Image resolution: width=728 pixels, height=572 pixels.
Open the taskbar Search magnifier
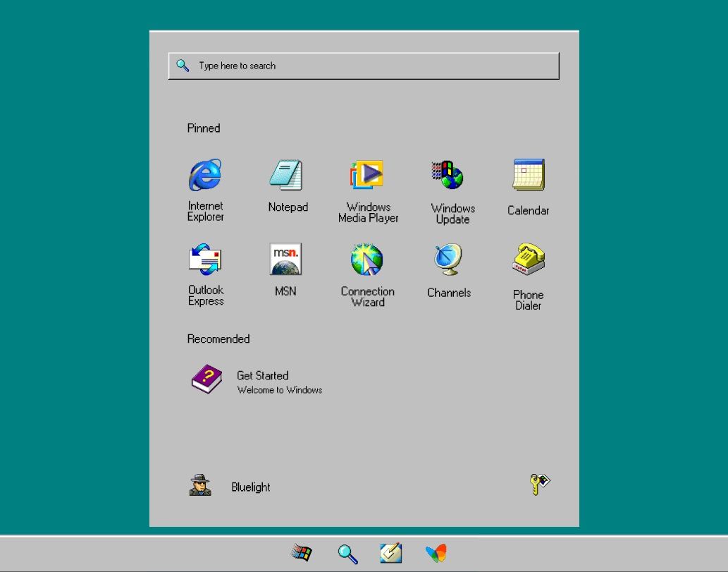pos(347,554)
